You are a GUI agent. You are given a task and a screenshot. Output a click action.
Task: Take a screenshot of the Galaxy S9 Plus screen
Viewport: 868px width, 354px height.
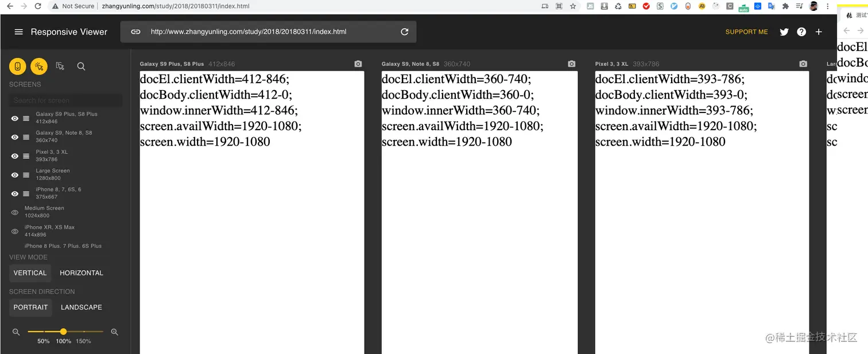click(x=358, y=64)
